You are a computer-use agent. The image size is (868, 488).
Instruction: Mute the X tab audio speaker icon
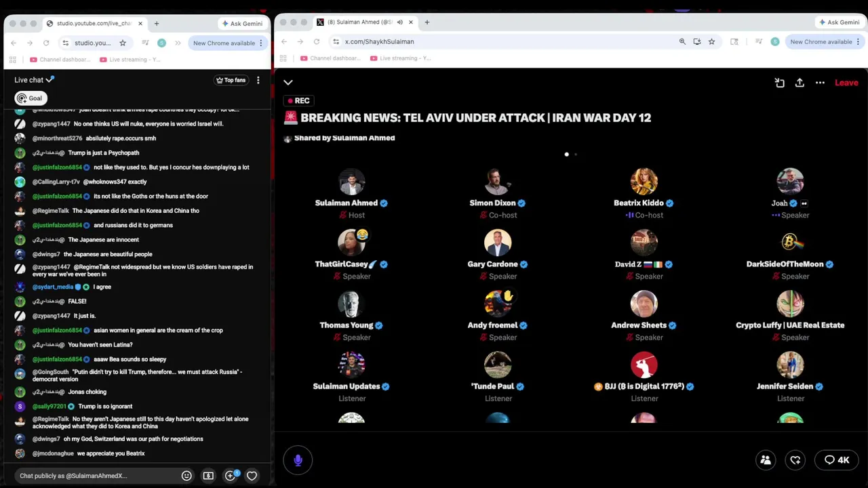click(x=399, y=22)
